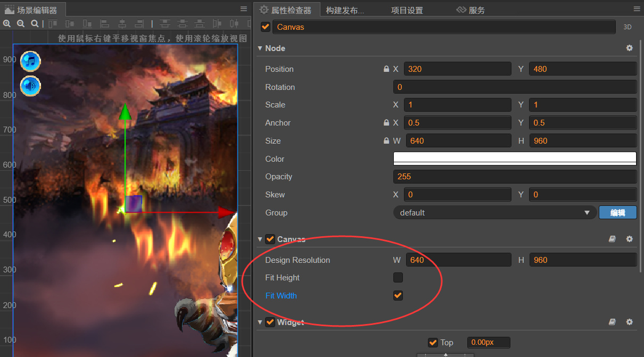This screenshot has width=644, height=357.
Task: Click the Skew X field
Action: (458, 194)
